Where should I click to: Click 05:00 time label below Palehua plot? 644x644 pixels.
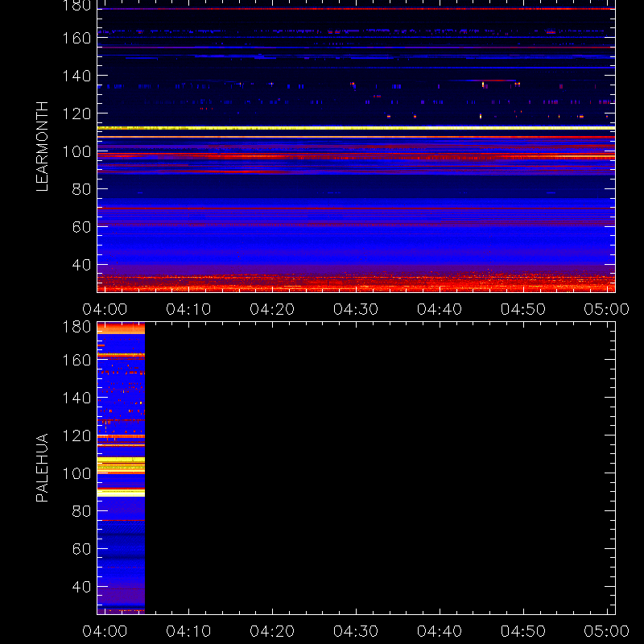pos(607,631)
